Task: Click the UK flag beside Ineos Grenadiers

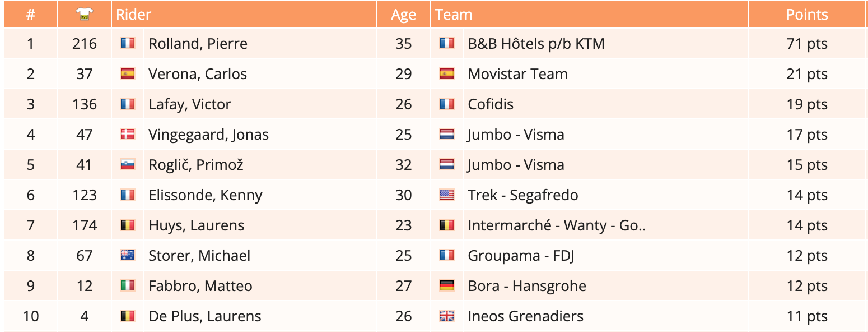Action: point(447,316)
